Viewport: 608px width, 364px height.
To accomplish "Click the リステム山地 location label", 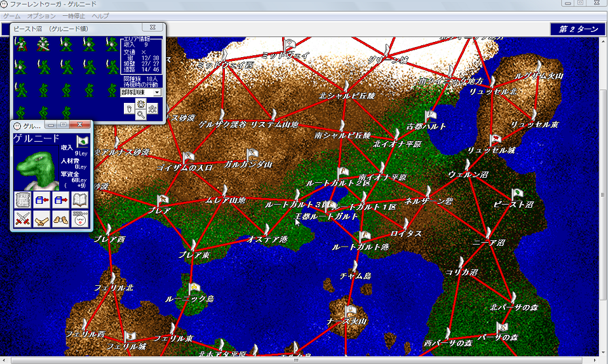I will pos(274,125).
